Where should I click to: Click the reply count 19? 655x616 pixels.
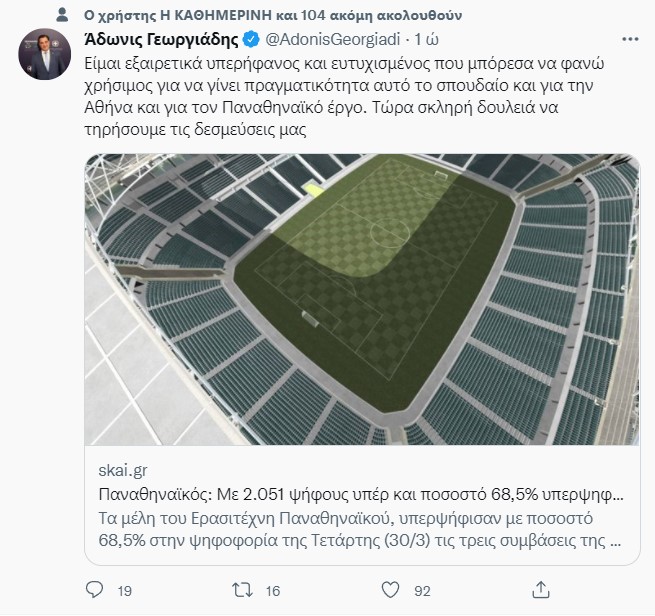(x=124, y=591)
